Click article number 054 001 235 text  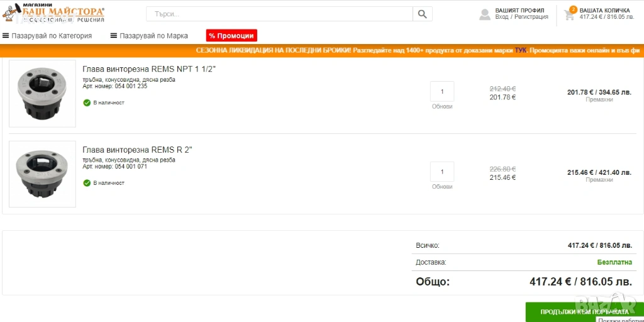point(114,86)
